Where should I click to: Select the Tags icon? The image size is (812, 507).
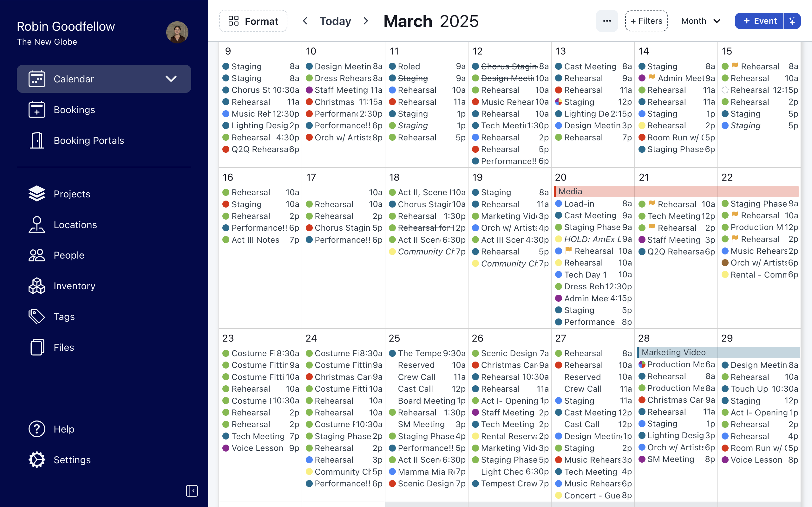pos(37,316)
